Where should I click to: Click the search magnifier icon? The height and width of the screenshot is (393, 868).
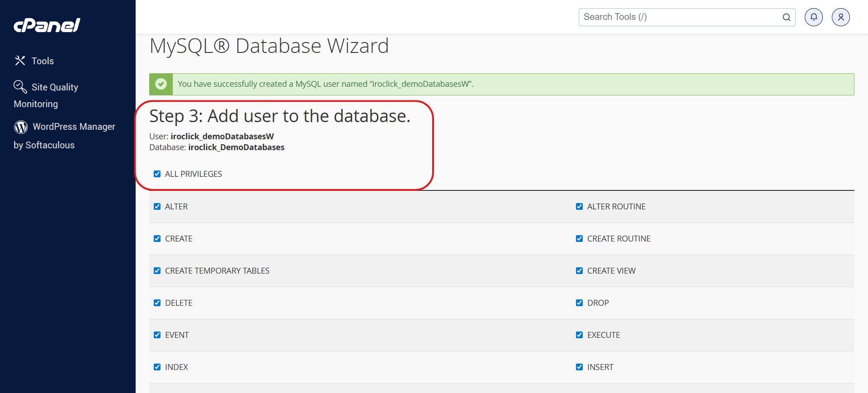(786, 17)
